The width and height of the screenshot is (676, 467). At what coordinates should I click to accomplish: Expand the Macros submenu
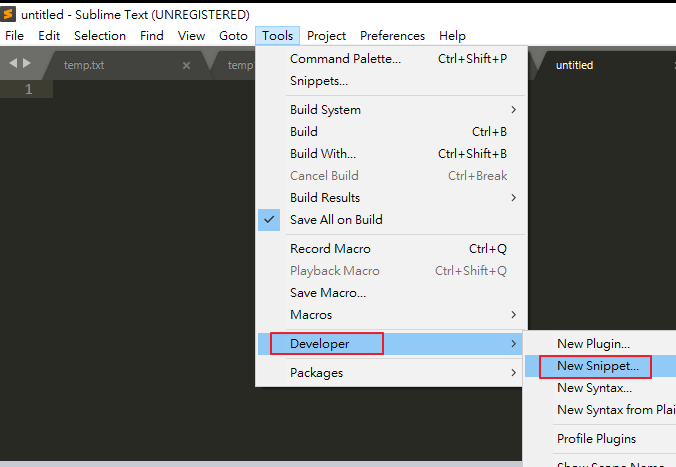point(391,315)
